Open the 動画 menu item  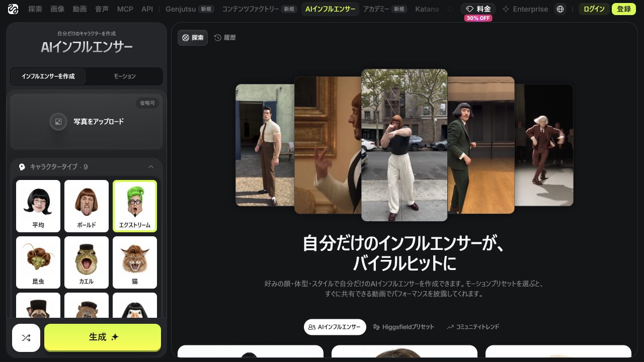pyautogui.click(x=79, y=9)
